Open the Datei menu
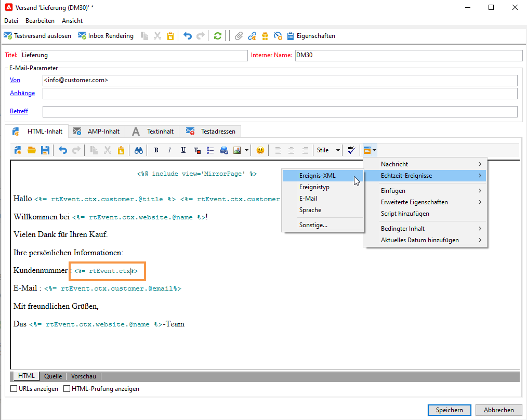527x420 pixels. pos(11,20)
